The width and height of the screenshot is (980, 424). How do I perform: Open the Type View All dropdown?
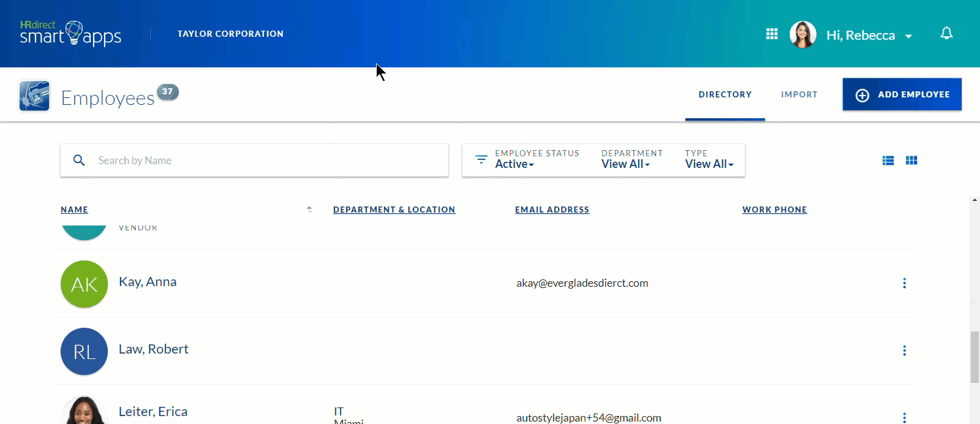coord(709,164)
